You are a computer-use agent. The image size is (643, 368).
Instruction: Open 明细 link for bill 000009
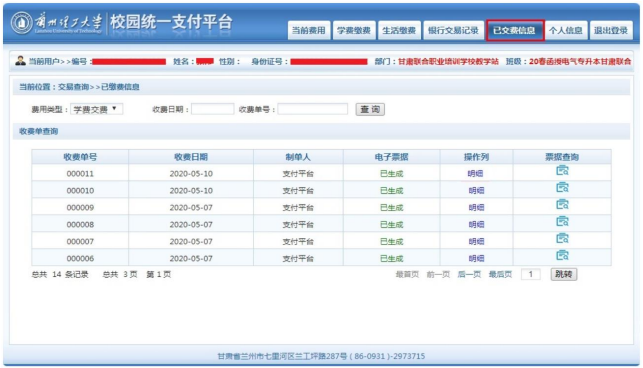click(x=476, y=208)
